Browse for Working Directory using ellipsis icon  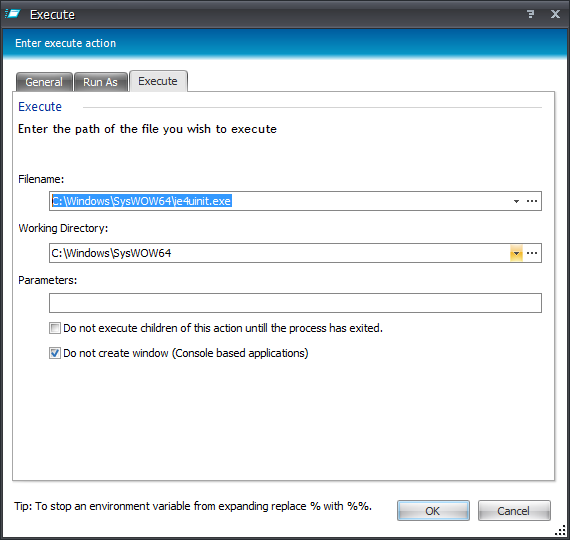[x=532, y=253]
